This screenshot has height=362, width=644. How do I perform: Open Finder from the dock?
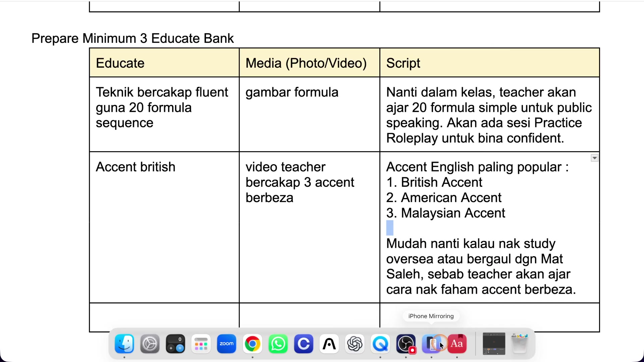(x=124, y=344)
